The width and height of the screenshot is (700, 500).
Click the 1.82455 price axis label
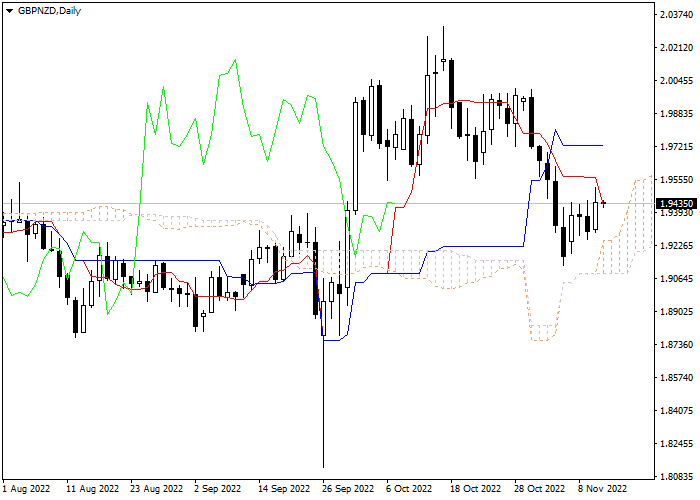click(x=676, y=444)
